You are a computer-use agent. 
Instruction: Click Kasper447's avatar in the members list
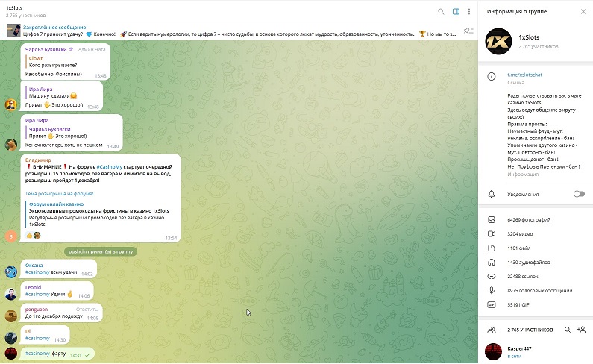[x=493, y=351]
